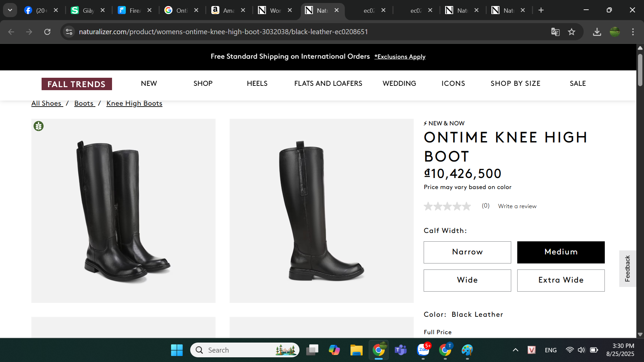Expand the tab search dropdown arrow

tap(10, 10)
